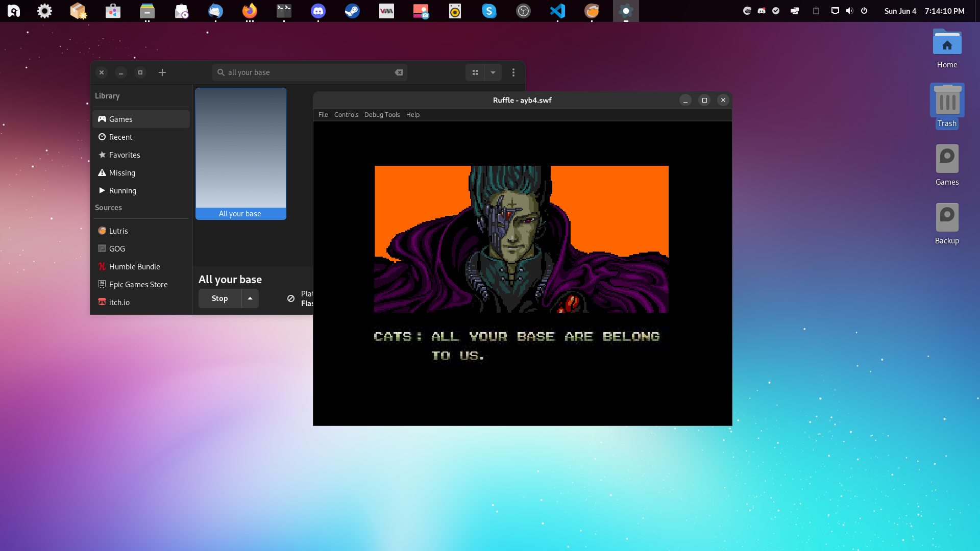Open the Epic Games Store source

[138, 284]
